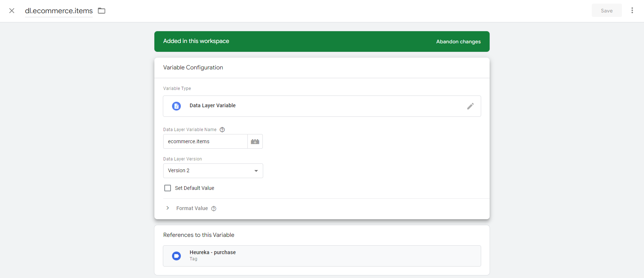This screenshot has width=644, height=278.
Task: Click the References to this Variable heading
Action: 198,235
